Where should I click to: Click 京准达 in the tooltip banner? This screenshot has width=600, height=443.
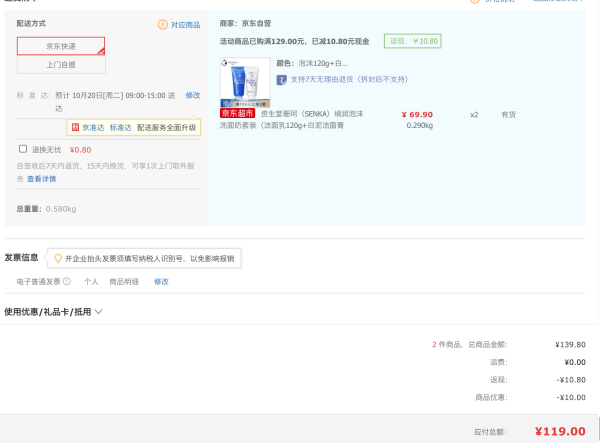(93, 127)
